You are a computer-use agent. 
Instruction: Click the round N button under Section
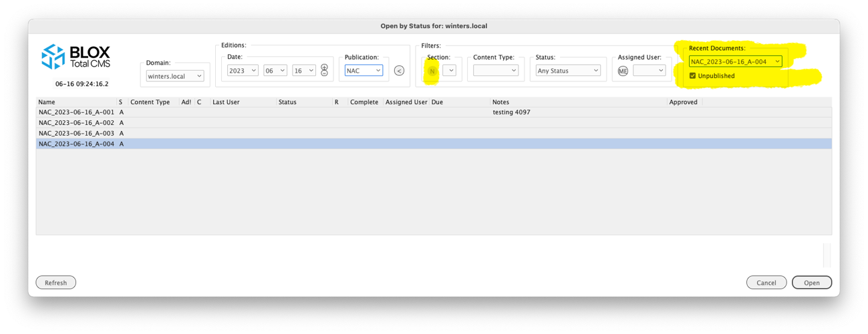[432, 71]
